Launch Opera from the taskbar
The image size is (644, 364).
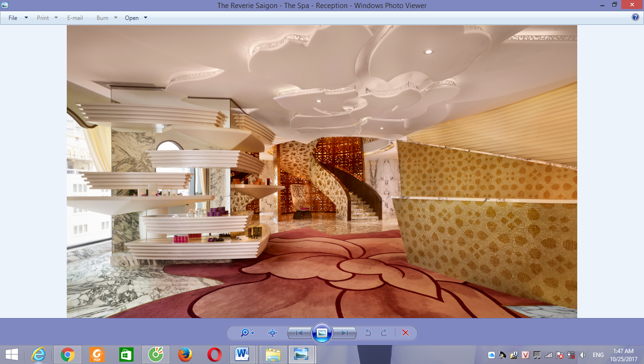[215, 355]
